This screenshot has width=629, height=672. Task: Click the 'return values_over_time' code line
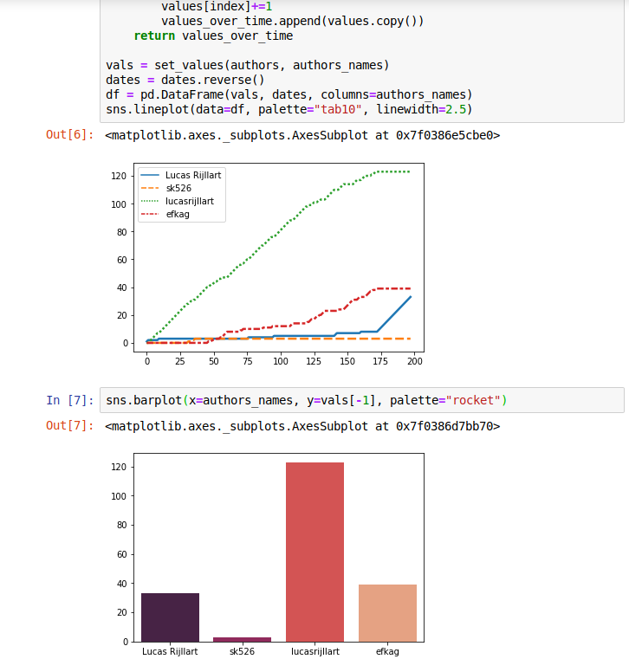click(x=213, y=36)
